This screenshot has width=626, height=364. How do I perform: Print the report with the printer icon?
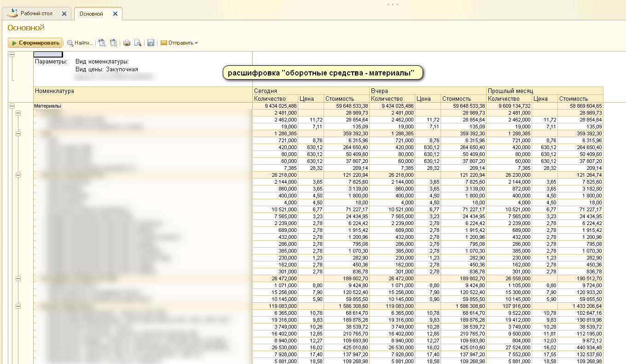[127, 43]
